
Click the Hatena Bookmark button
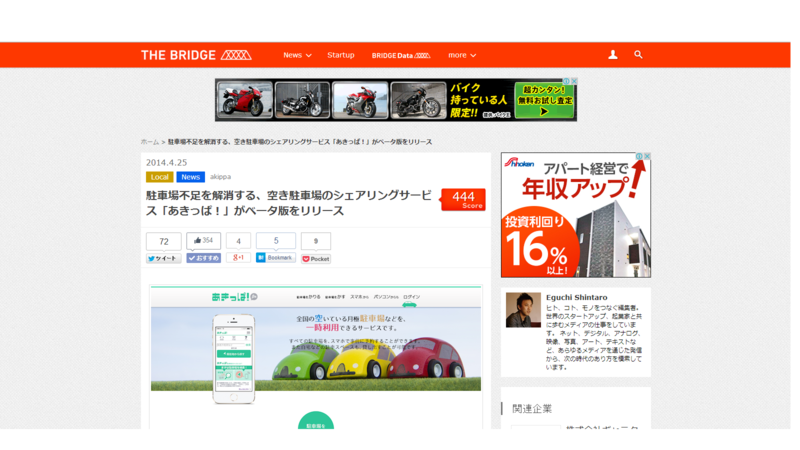(276, 258)
